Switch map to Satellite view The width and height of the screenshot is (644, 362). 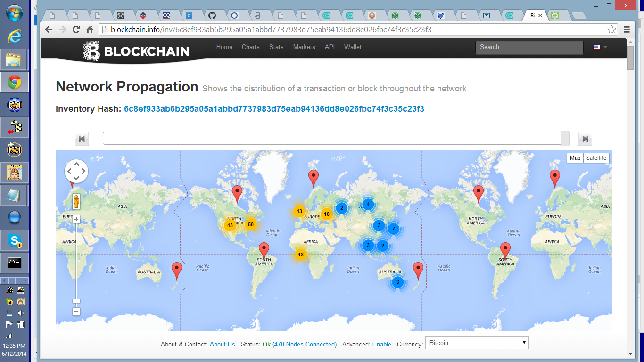coord(596,158)
